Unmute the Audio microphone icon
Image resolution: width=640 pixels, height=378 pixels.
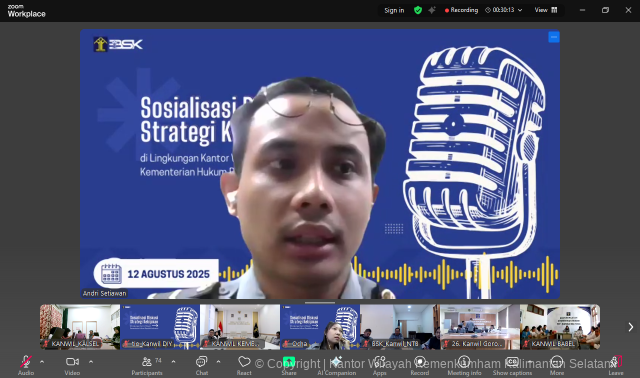tap(26, 362)
